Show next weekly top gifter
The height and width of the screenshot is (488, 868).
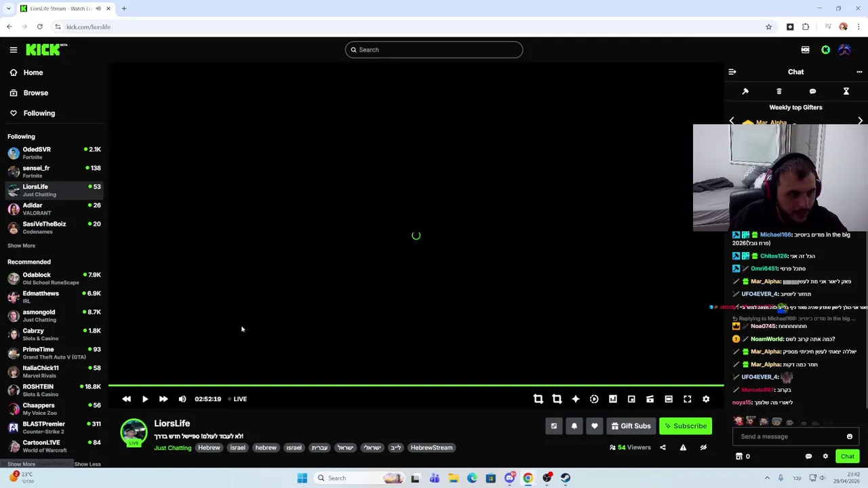(860, 121)
